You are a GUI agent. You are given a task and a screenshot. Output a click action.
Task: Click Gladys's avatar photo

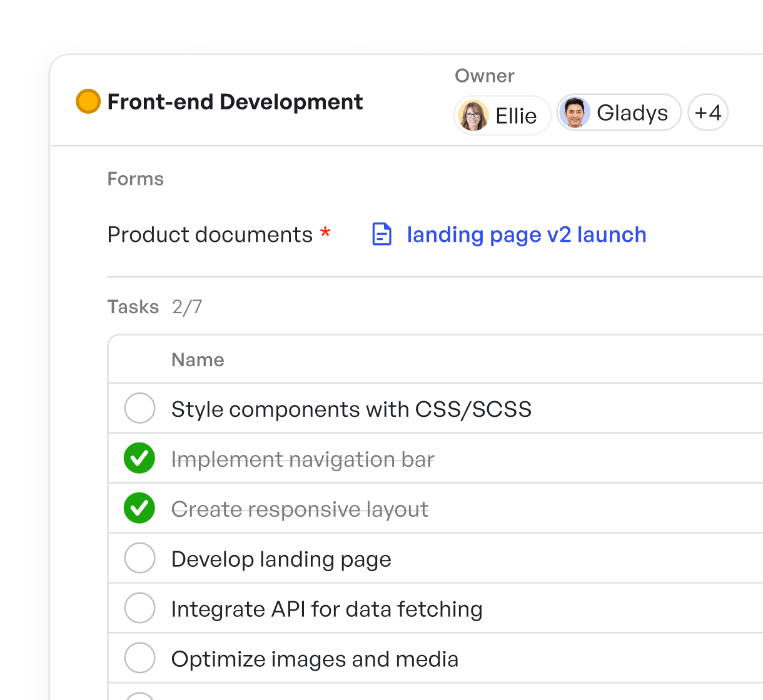tap(575, 112)
